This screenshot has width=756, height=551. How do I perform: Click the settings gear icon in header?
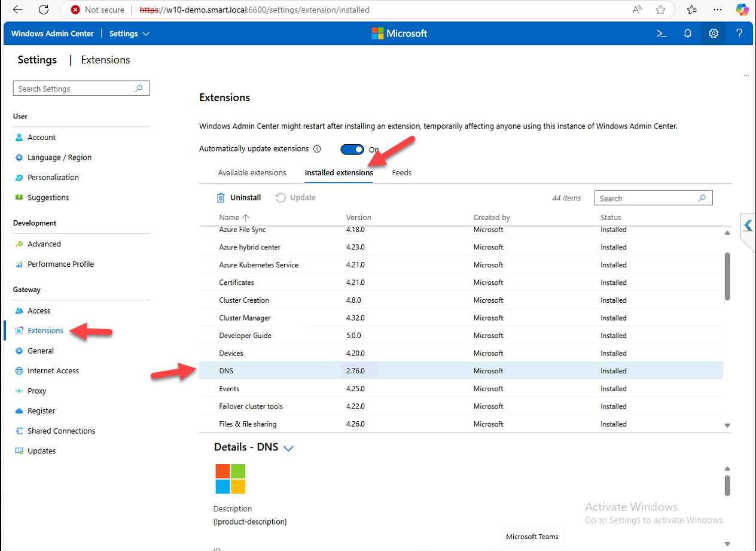click(714, 34)
